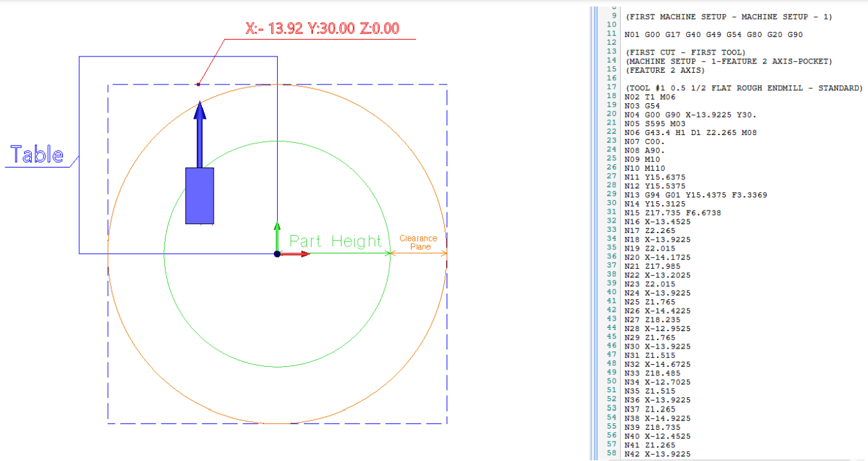
Task: Select line N15 Z17.735 F6.6738
Action: tap(673, 213)
